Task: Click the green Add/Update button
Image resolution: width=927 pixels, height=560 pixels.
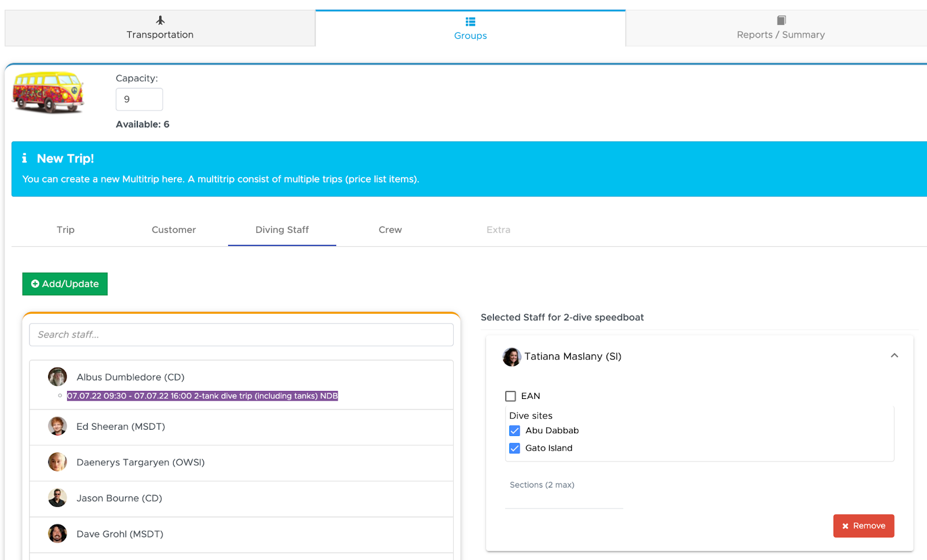Action: coord(65,284)
